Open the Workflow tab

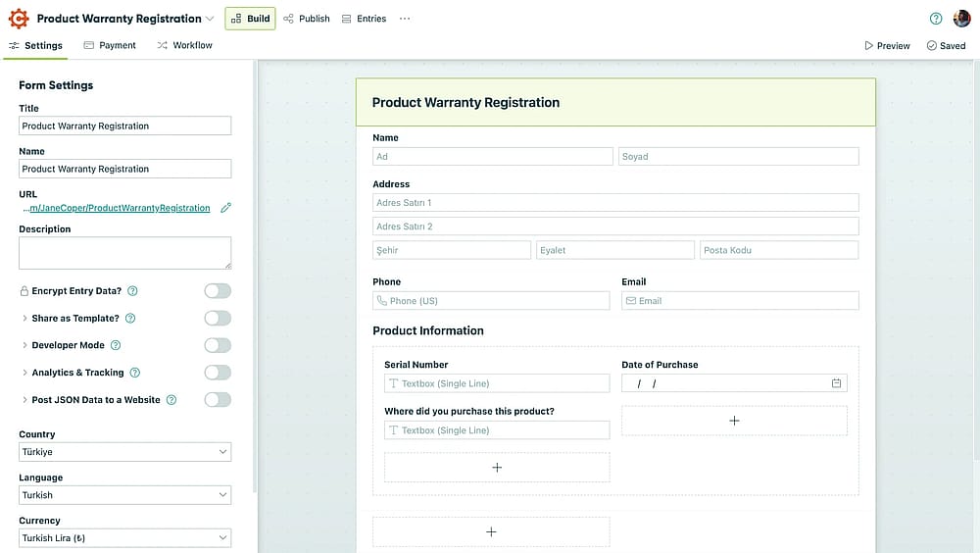(x=184, y=46)
